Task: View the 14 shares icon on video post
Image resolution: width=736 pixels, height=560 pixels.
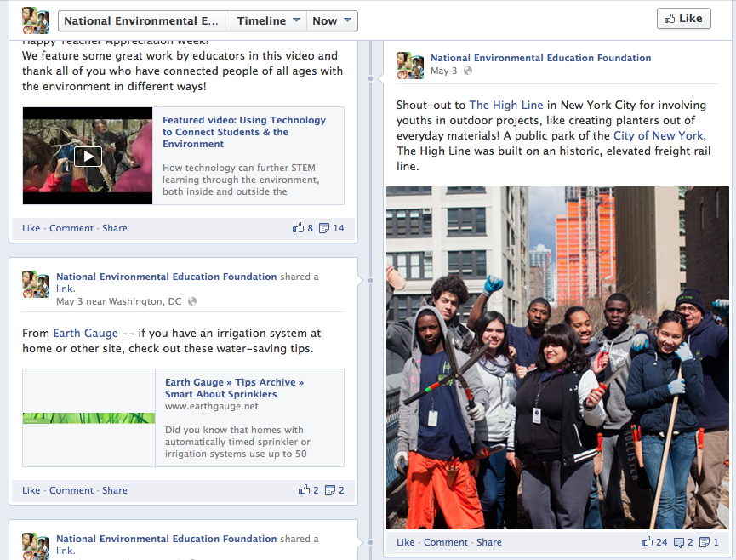Action: pyautogui.click(x=324, y=228)
